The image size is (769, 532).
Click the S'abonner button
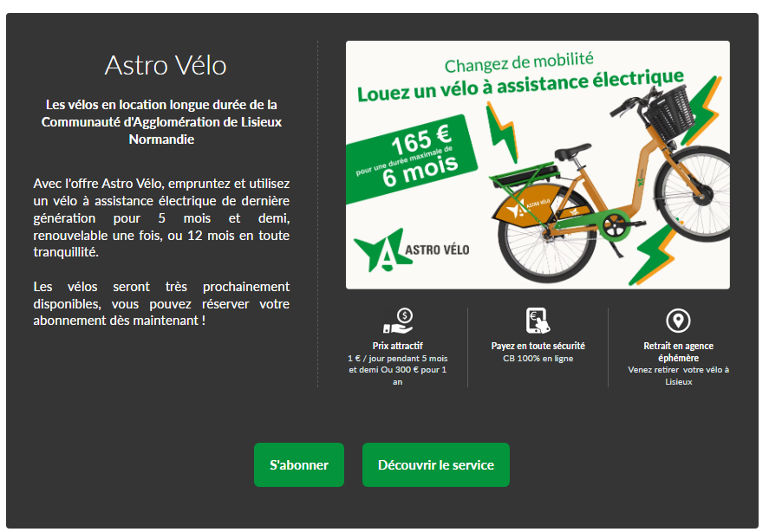pyautogui.click(x=299, y=464)
